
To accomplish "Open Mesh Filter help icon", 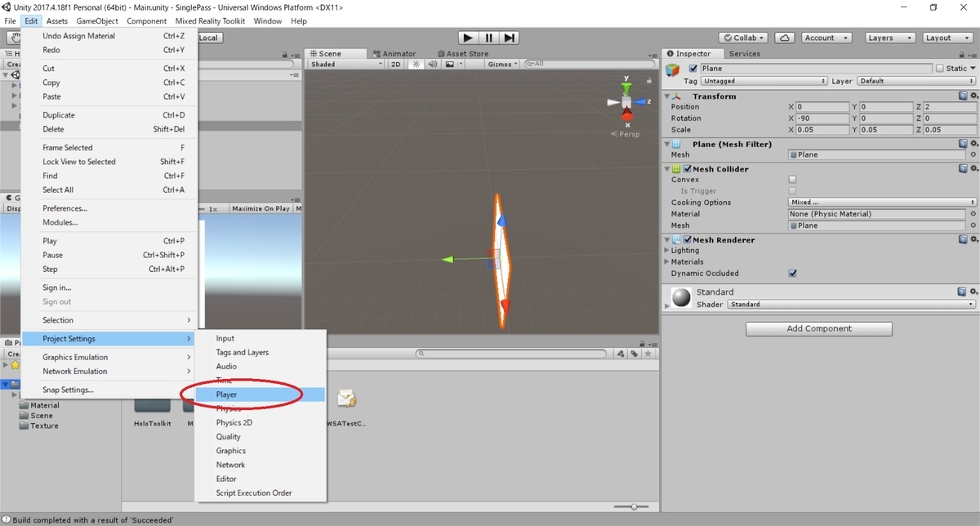I will pyautogui.click(x=963, y=144).
